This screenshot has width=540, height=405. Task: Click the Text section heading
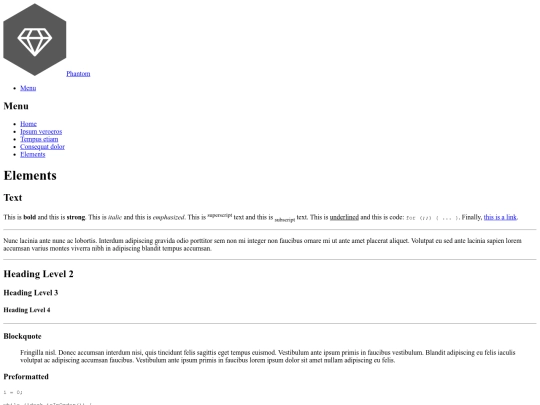pos(13,198)
